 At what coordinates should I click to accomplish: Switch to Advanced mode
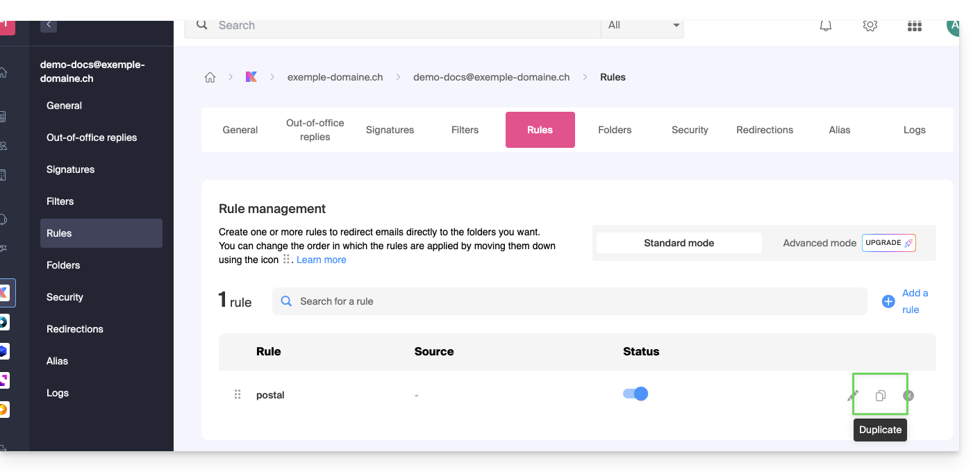(820, 243)
